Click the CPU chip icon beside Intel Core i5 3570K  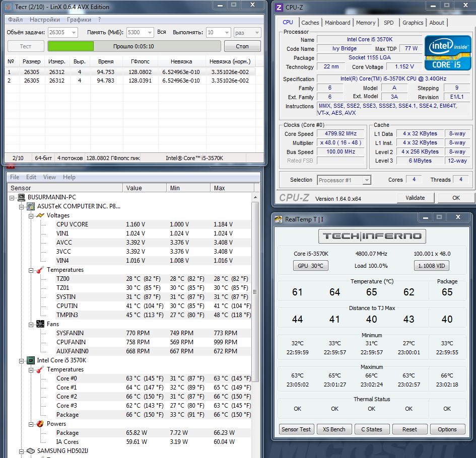(x=31, y=360)
